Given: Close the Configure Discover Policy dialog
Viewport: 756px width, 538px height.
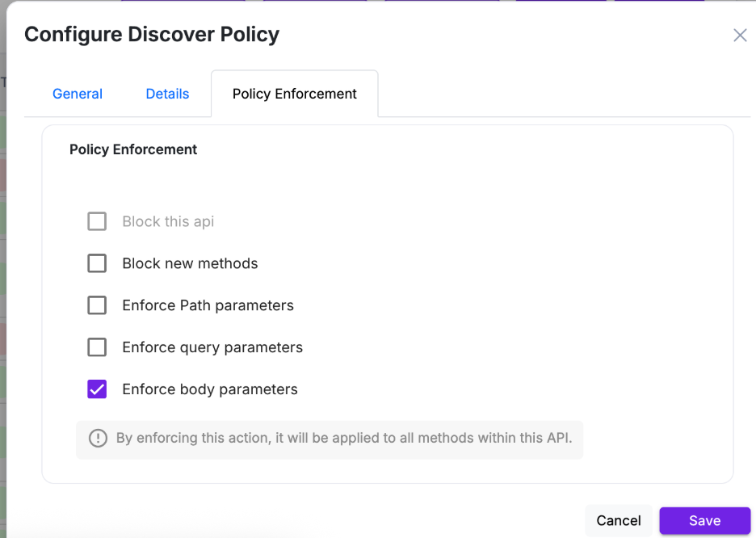Looking at the screenshot, I should pyautogui.click(x=740, y=36).
